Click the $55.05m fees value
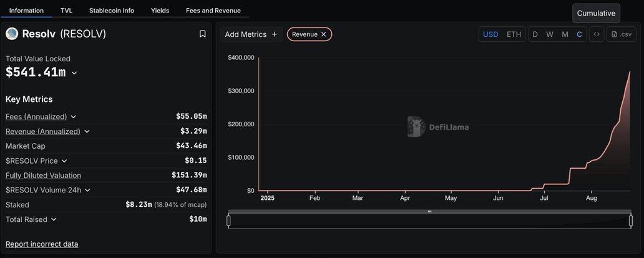Screen dimensions: 644x258 tap(192, 117)
